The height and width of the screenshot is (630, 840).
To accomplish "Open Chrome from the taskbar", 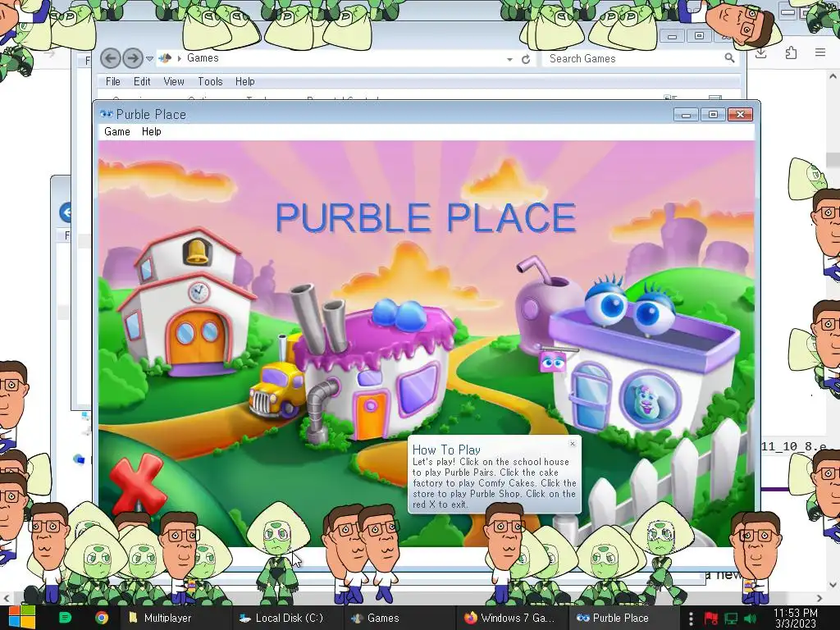I will [102, 618].
